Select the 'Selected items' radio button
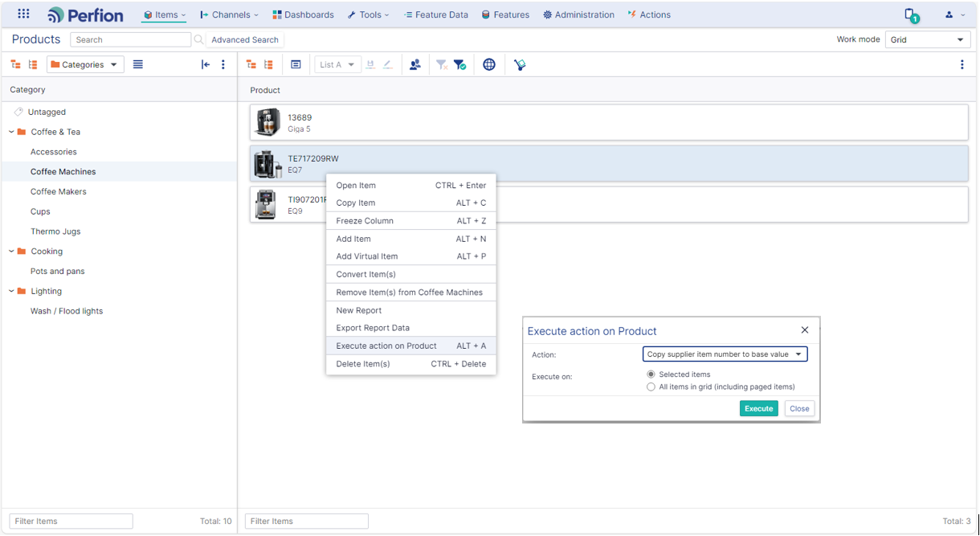 pos(651,374)
